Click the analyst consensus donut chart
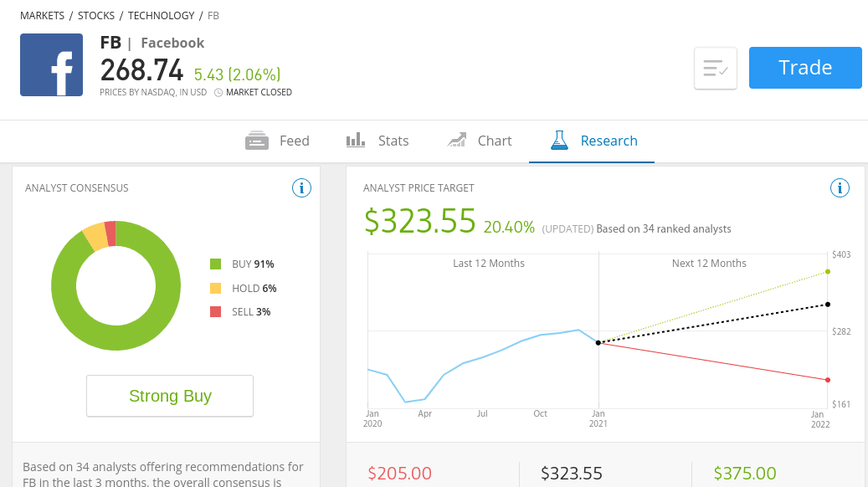 click(116, 285)
